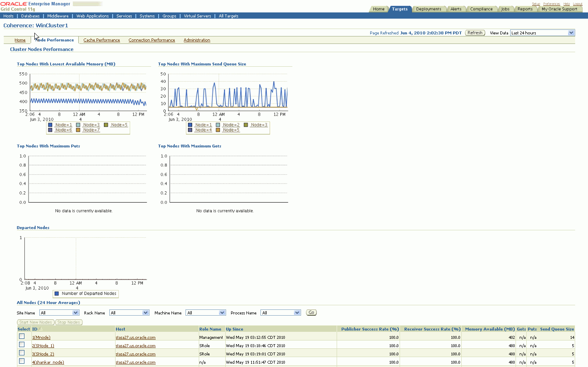Viewport: 588px width, 367px height.
Task: Go to the top Home tab
Action: pyautogui.click(x=378, y=9)
